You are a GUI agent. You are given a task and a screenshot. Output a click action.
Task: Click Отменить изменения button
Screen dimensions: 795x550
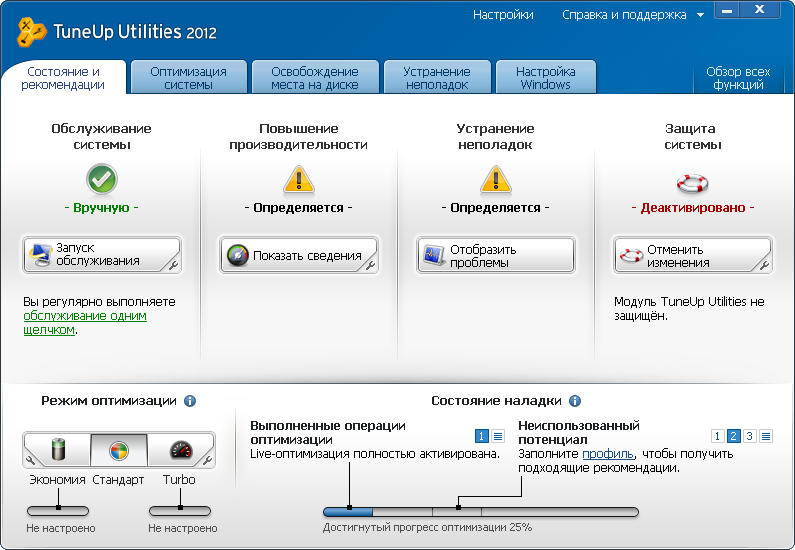tap(693, 255)
